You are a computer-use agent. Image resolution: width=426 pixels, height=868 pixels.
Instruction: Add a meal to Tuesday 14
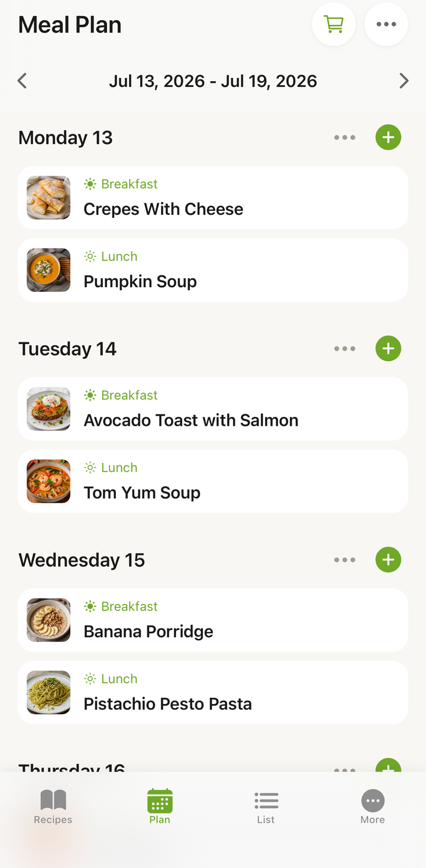pos(388,348)
